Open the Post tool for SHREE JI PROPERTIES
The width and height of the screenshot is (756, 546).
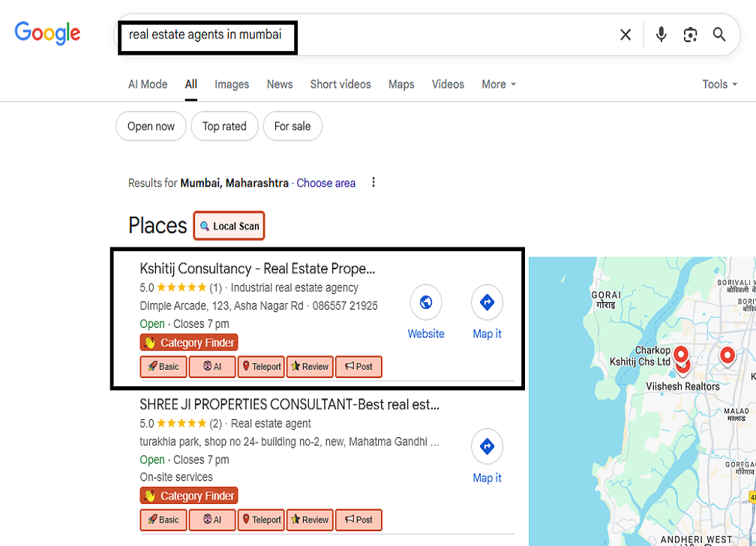coord(358,520)
